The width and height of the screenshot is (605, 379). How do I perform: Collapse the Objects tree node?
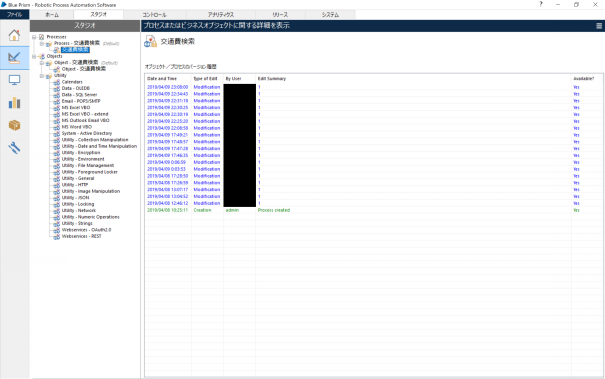point(34,56)
